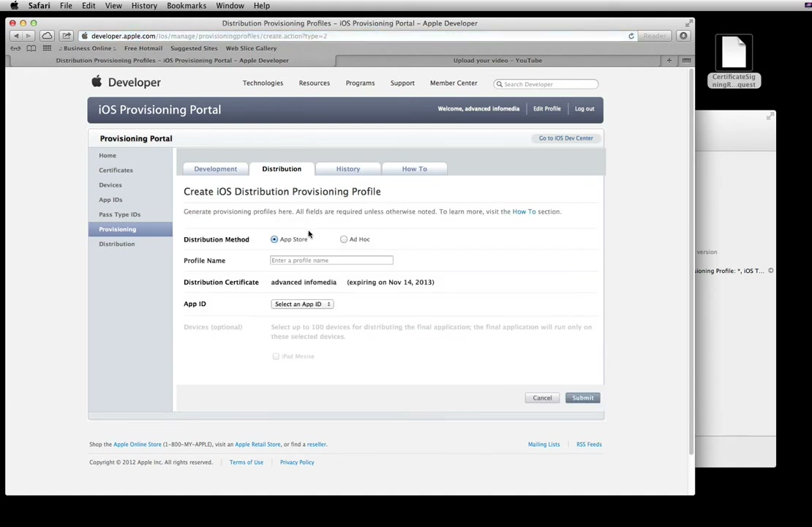Click the Share icon in Safari toolbar
The width and height of the screenshot is (812, 527).
67,36
